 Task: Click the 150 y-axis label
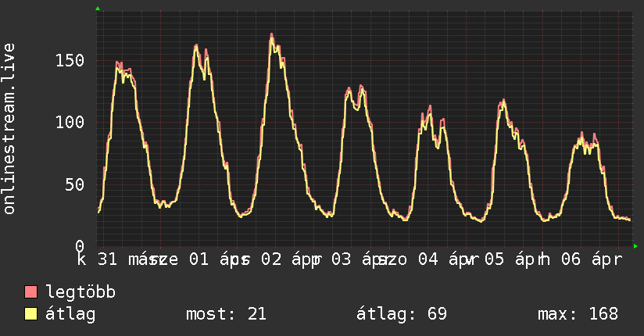tap(72, 61)
